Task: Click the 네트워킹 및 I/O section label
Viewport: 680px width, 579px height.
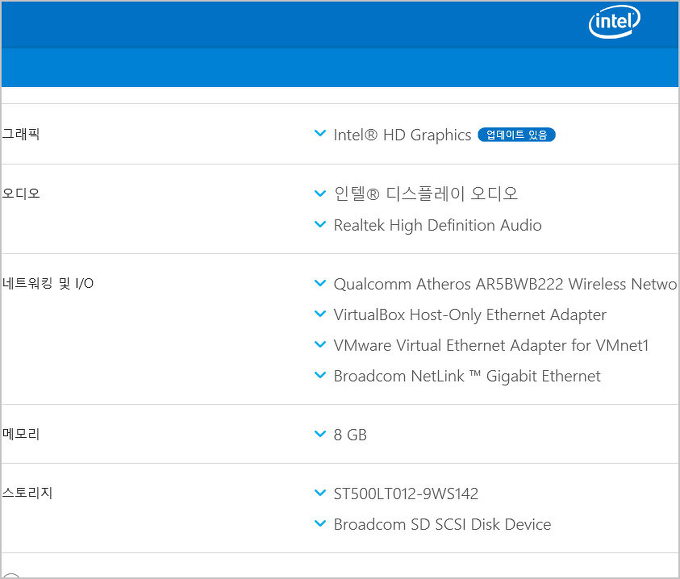Action: [48, 284]
